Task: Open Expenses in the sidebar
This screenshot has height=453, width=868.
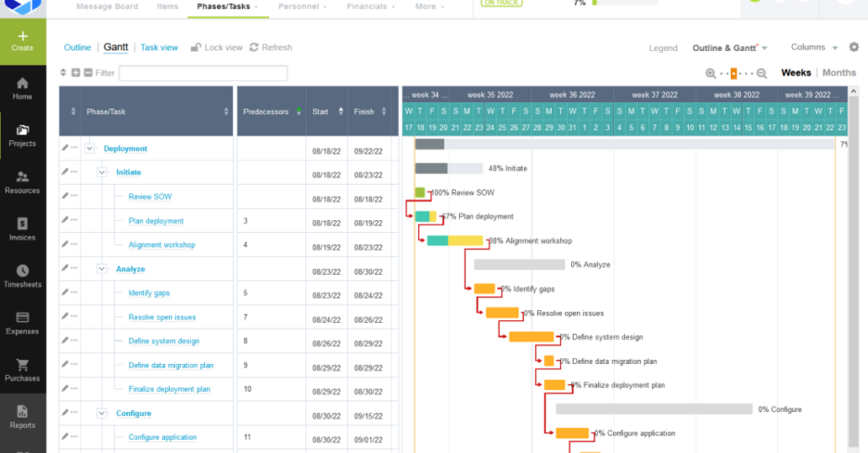Action: [22, 324]
